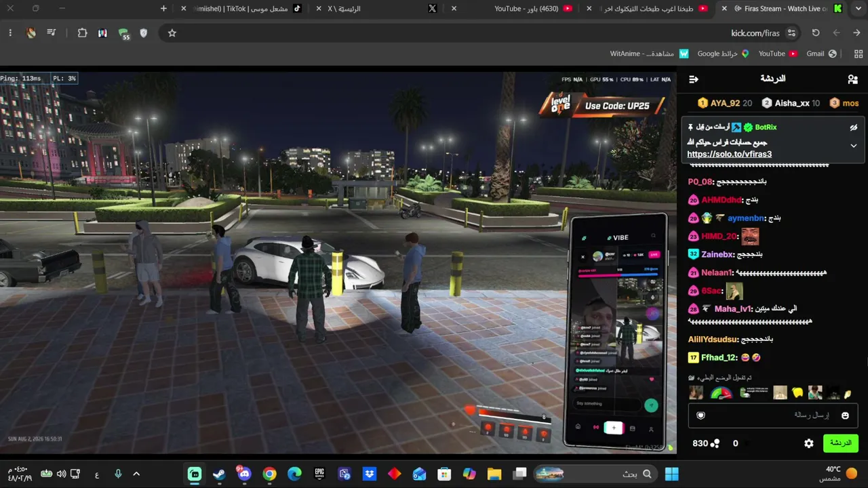Hide the pinned BotRix message
Viewport: 868px width, 488px height.
coord(854,127)
